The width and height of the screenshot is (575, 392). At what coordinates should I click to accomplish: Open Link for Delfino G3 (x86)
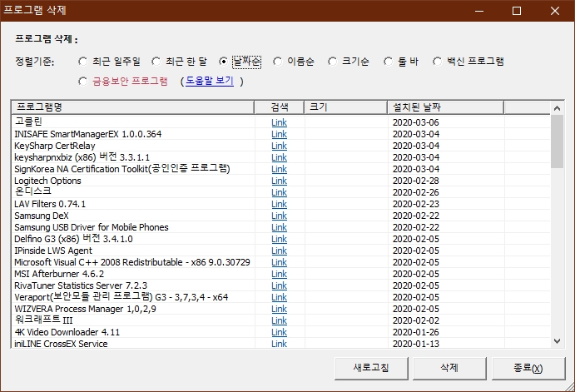coord(279,239)
